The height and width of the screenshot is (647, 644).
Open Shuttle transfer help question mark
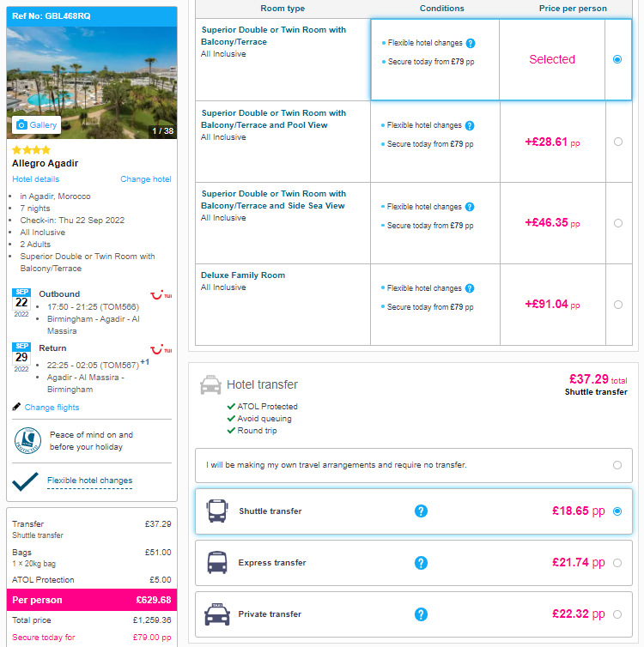pos(421,511)
